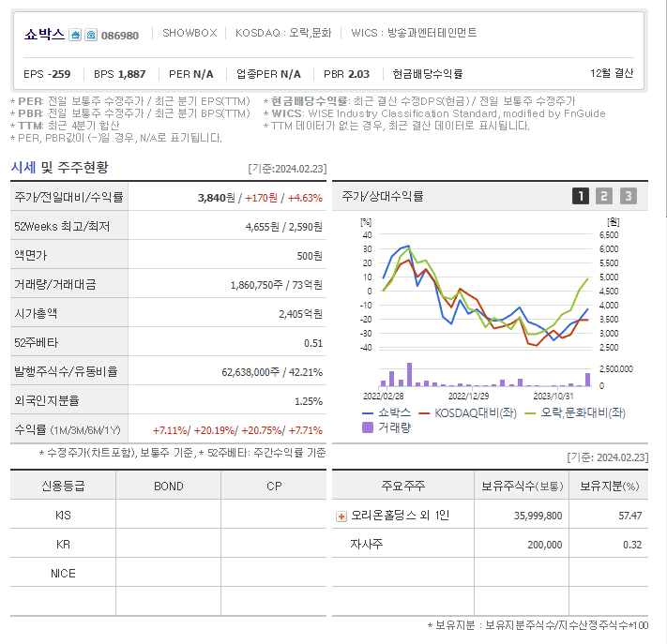667x644 pixels.
Task: Select the 52-week range 4,655원 / 2,590원
Action: point(283,227)
